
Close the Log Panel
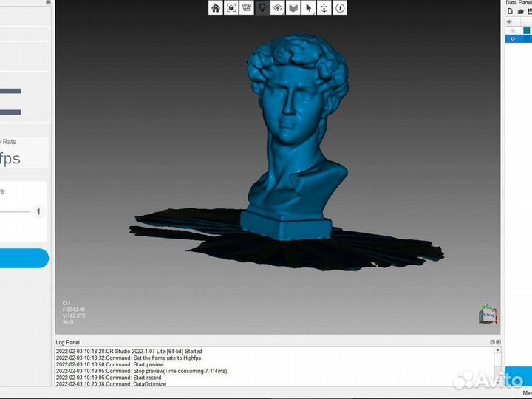(x=498, y=342)
